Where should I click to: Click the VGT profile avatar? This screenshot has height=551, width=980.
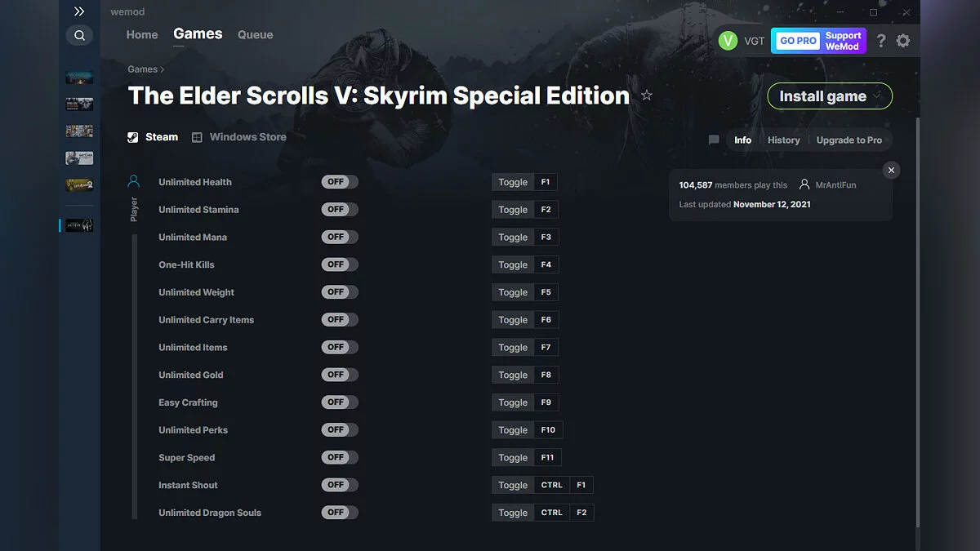(x=728, y=40)
